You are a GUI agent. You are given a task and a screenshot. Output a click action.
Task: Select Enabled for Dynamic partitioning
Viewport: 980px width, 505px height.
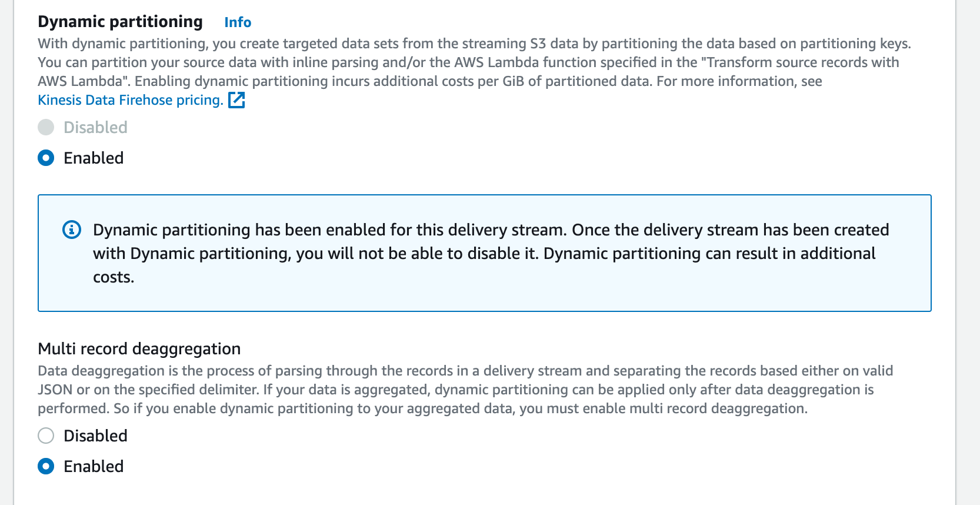click(x=45, y=158)
